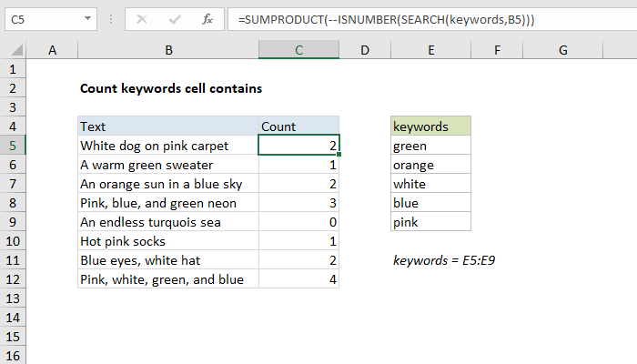Image resolution: width=637 pixels, height=364 pixels.
Task: Select cell 'Hot pink socks'
Action: pos(168,241)
